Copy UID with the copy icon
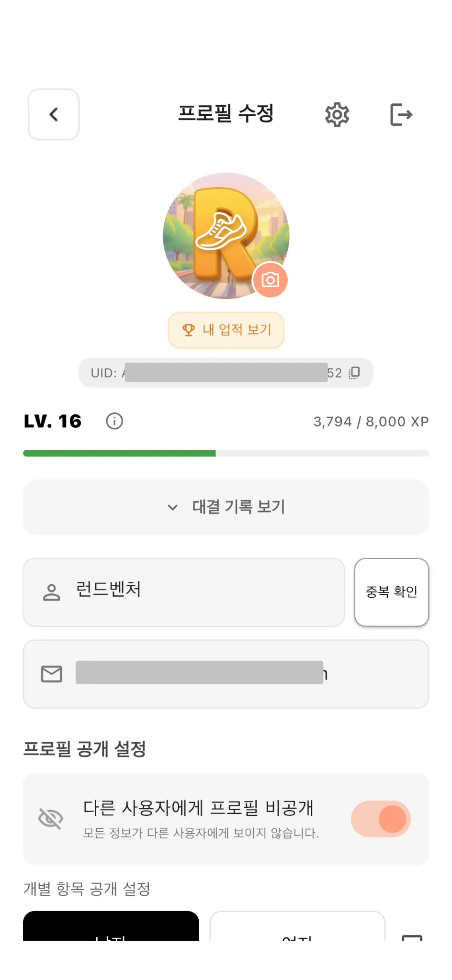Viewport: 452px width, 980px height. pyautogui.click(x=354, y=373)
